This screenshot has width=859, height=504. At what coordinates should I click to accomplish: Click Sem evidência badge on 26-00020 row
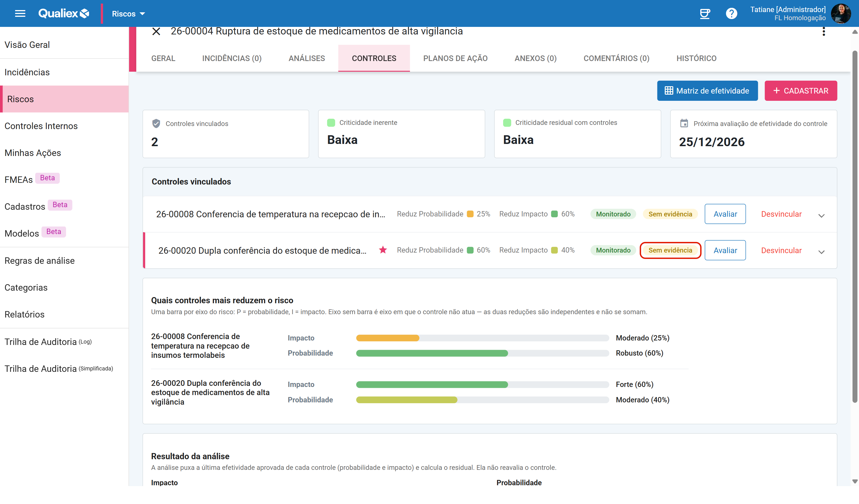point(670,250)
